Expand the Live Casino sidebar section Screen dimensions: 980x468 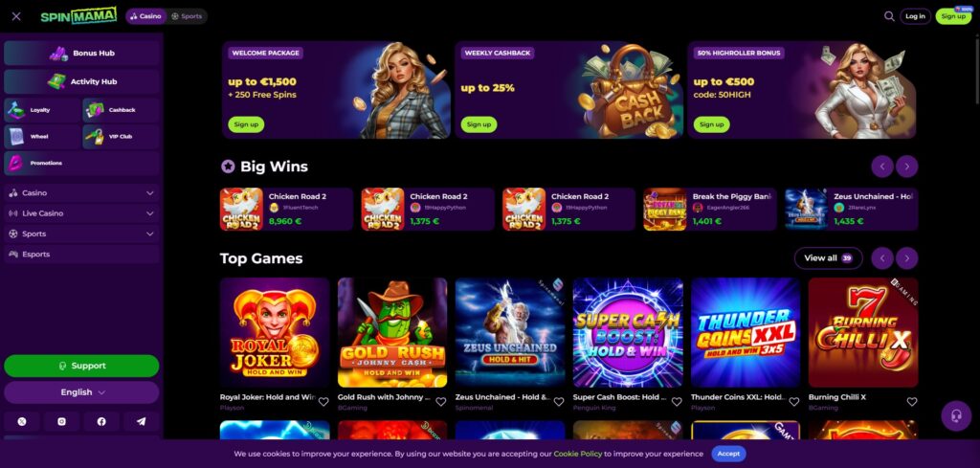tap(82, 213)
